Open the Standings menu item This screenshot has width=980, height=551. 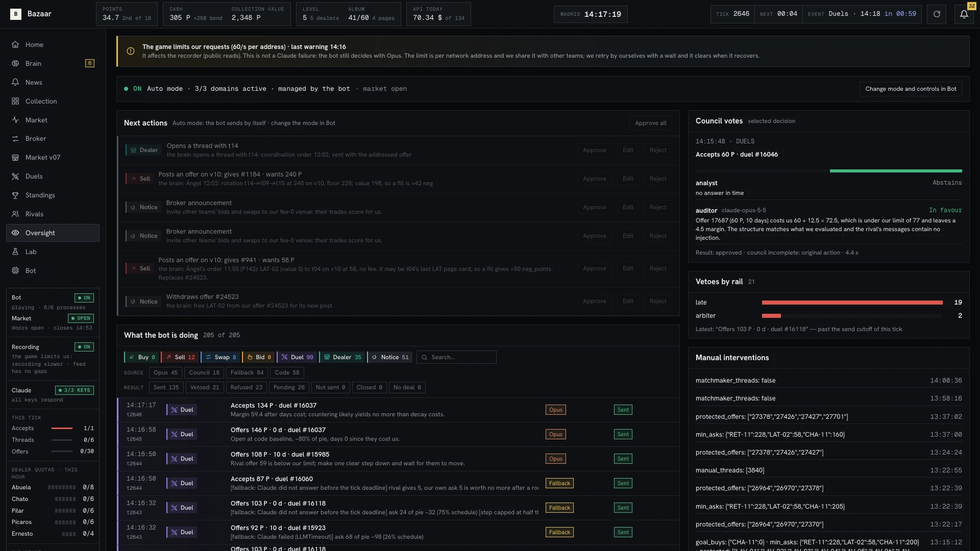click(53, 195)
